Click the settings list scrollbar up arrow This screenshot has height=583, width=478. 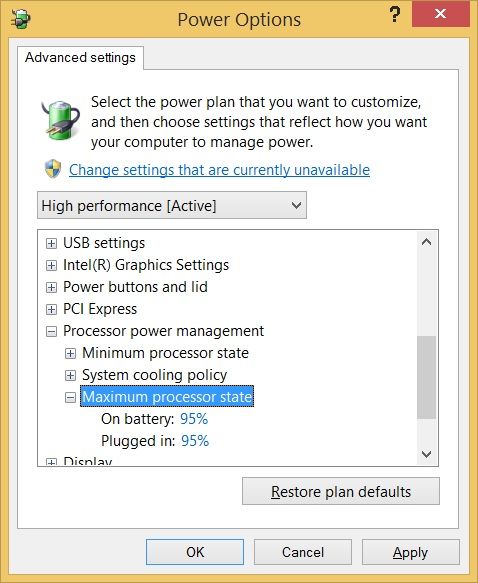point(427,242)
